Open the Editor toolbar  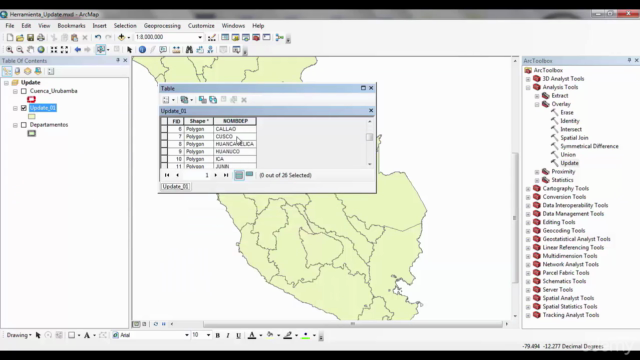211,38
